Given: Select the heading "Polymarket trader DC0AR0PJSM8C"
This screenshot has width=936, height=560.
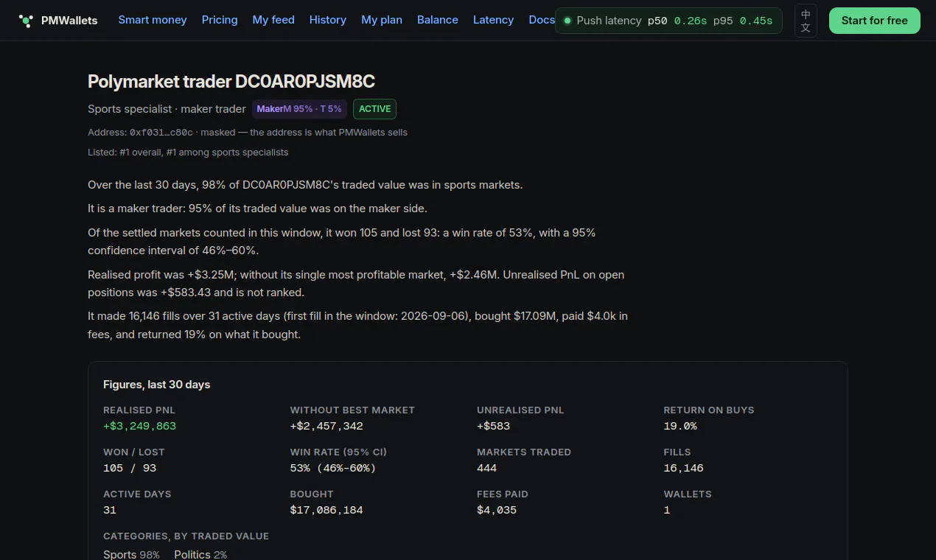Looking at the screenshot, I should pos(231,81).
